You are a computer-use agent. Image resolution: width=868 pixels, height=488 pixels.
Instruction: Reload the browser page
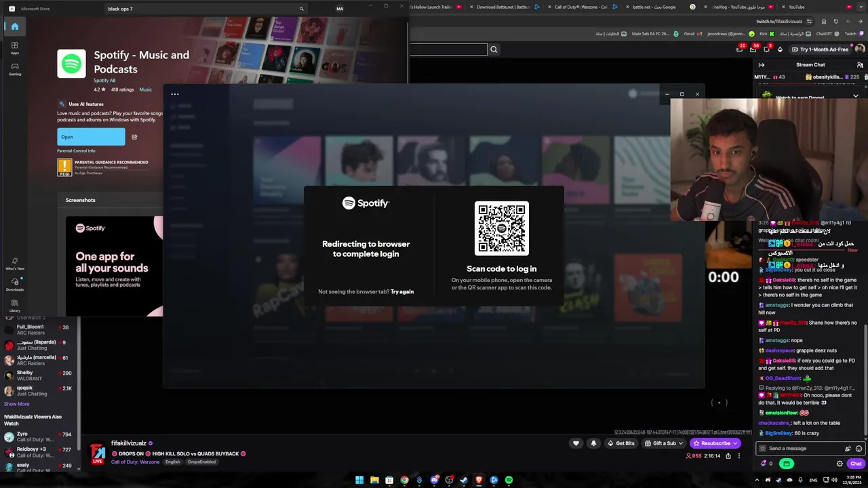pos(835,21)
